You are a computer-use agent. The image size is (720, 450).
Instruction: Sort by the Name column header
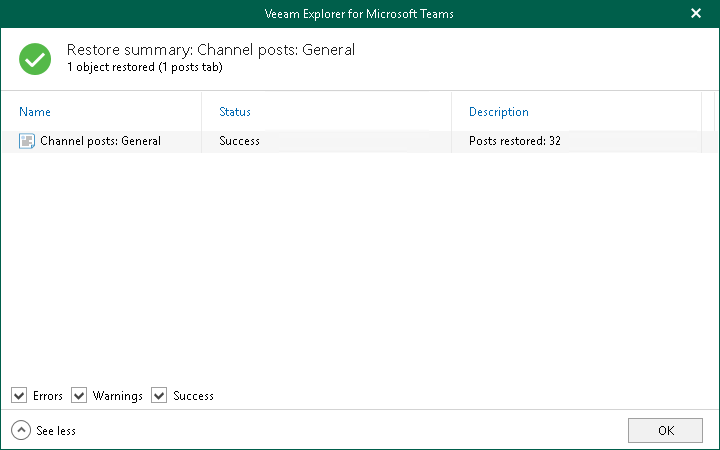click(x=35, y=112)
